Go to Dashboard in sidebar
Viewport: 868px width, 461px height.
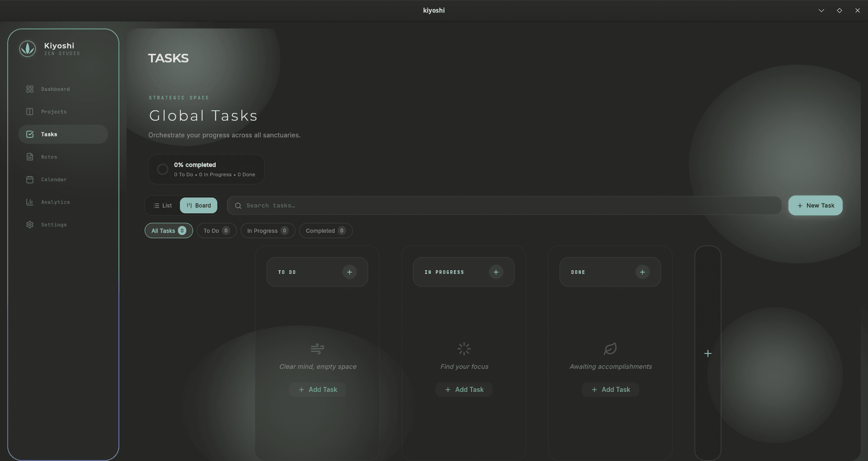[x=63, y=89]
